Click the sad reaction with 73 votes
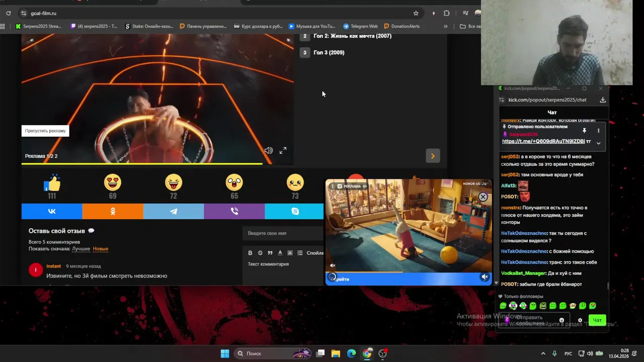Screen dimensions: 644x362 coord(295,182)
